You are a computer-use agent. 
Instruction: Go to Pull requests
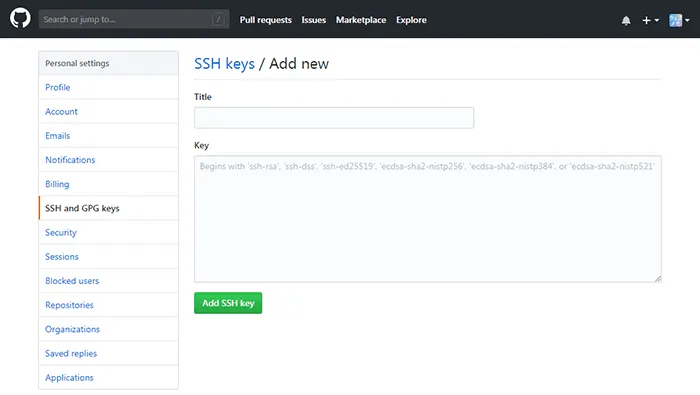[266, 20]
